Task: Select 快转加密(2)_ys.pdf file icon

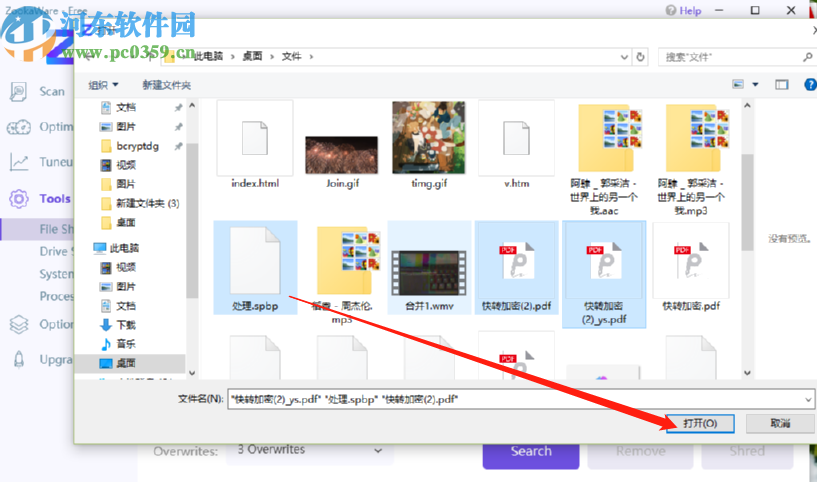Action: click(x=604, y=261)
